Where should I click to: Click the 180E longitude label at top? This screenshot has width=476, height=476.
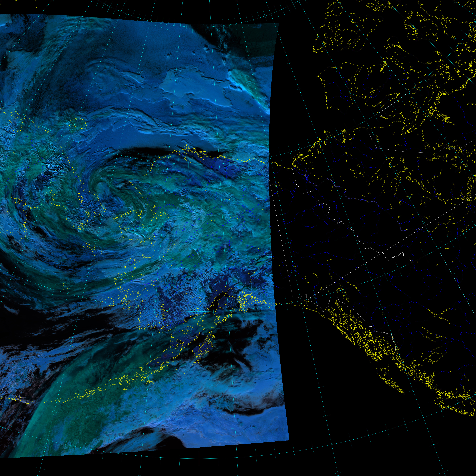click(x=126, y=1)
